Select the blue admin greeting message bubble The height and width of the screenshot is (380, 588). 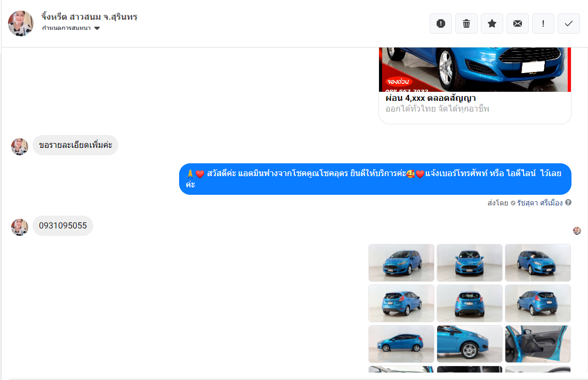[x=375, y=179]
